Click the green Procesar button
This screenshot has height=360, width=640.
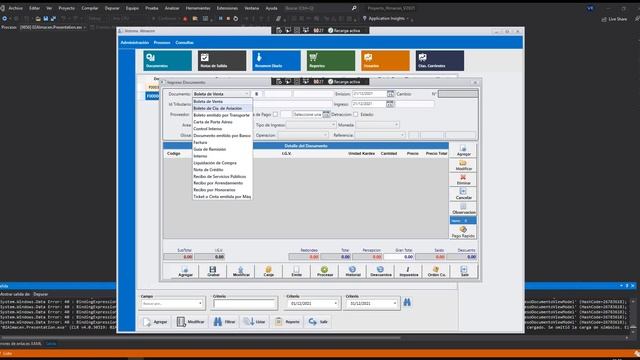click(x=324, y=271)
